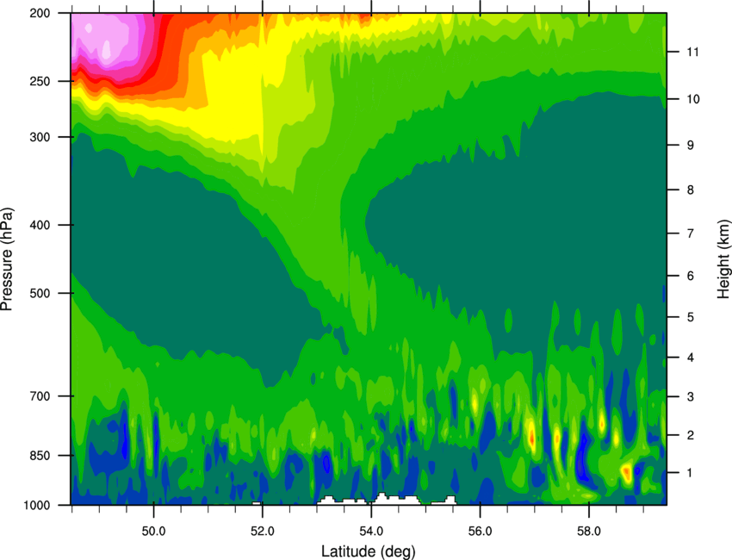The height and width of the screenshot is (560, 732).
Task: Click the 52.0 latitude tick label
Action: [263, 531]
